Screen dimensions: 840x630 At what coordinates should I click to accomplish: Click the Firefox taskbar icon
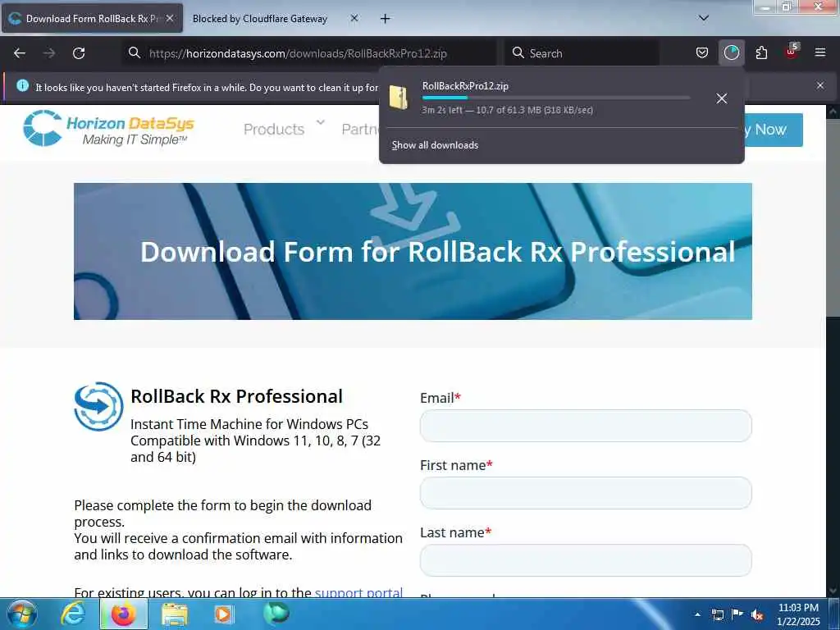(123, 614)
